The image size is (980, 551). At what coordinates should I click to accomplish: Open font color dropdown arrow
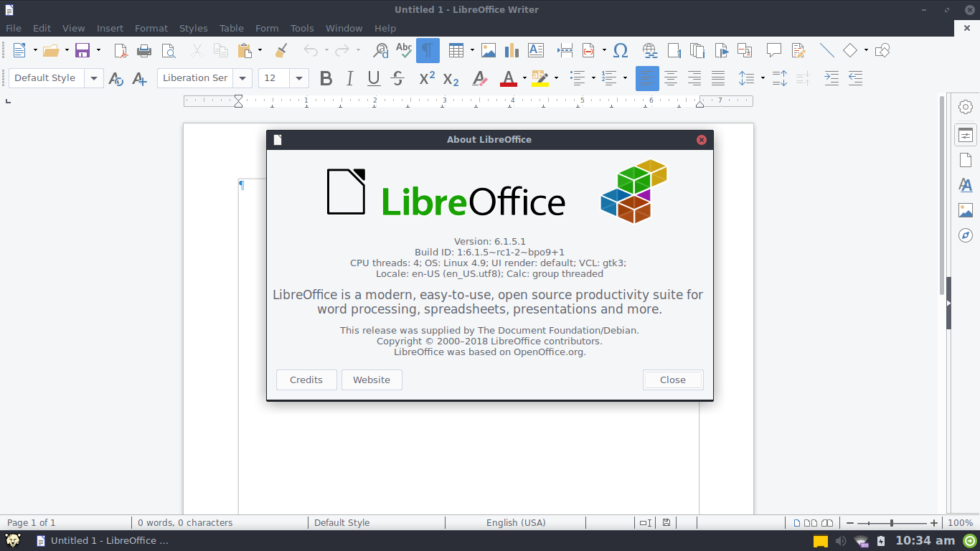(x=524, y=78)
